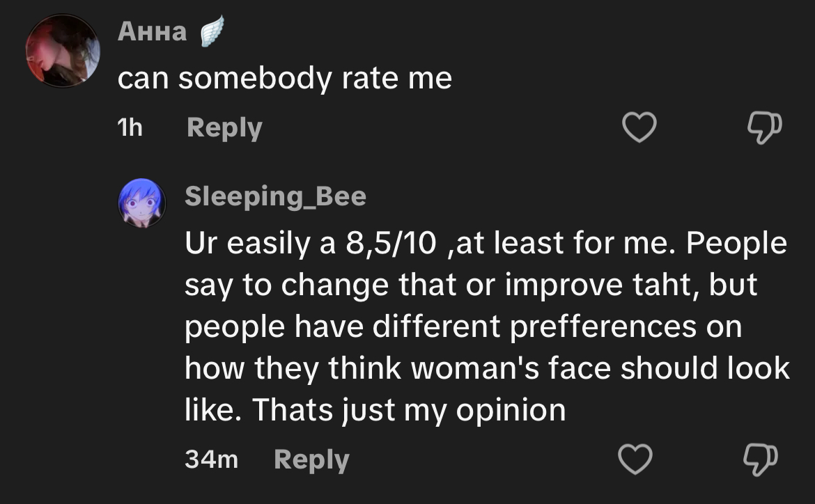The width and height of the screenshot is (815, 504).
Task: Tap the word 'somebody' in Анна's comment
Action: coord(255,79)
